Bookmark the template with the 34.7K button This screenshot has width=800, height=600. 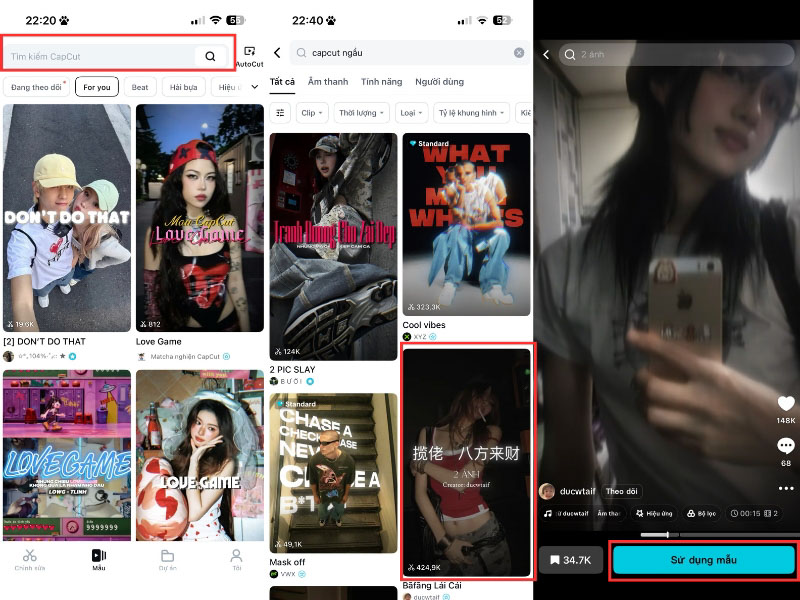pos(571,560)
